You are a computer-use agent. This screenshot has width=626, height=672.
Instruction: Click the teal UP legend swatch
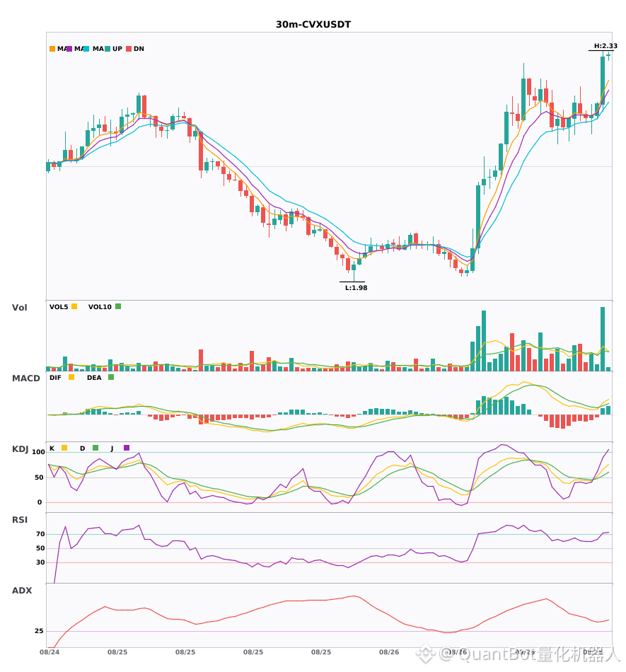pyautogui.click(x=108, y=49)
